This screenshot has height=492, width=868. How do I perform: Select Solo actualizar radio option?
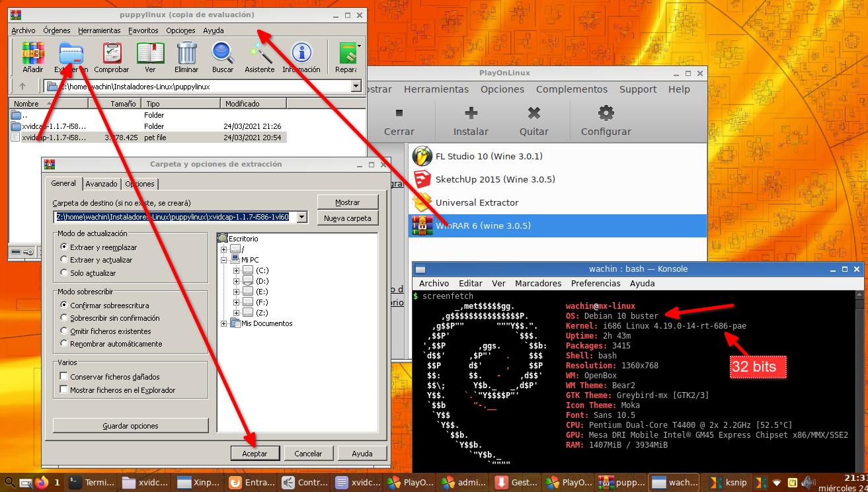point(64,272)
